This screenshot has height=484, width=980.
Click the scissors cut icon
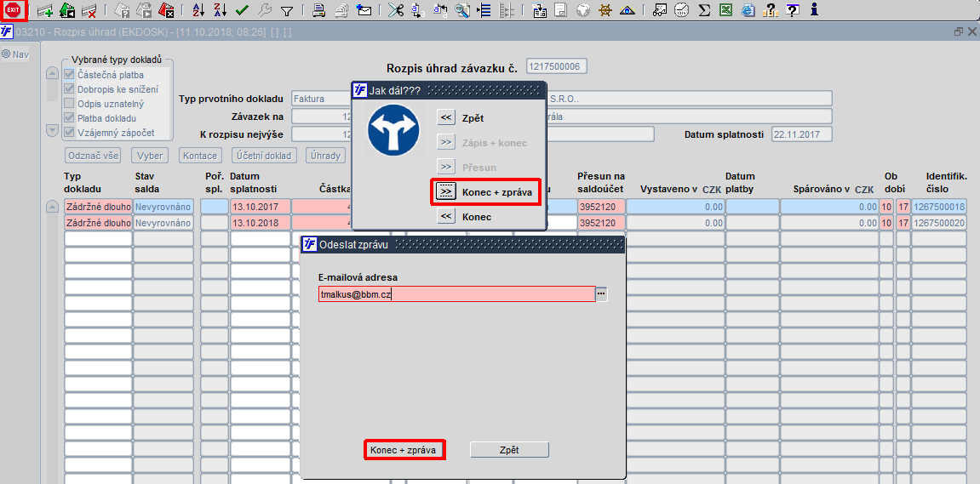(x=395, y=10)
